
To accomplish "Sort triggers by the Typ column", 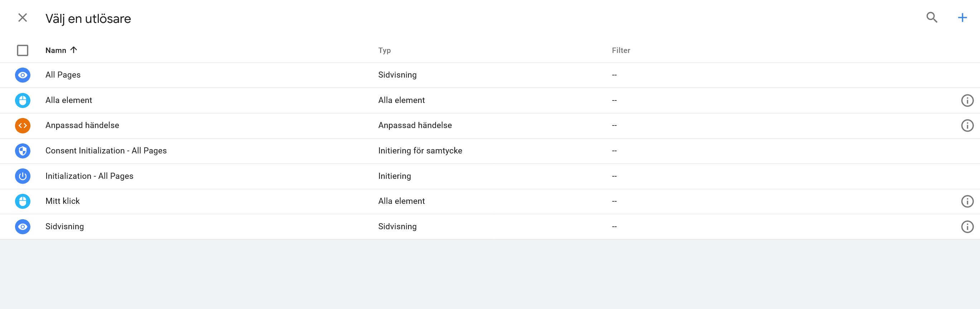I will (x=384, y=50).
